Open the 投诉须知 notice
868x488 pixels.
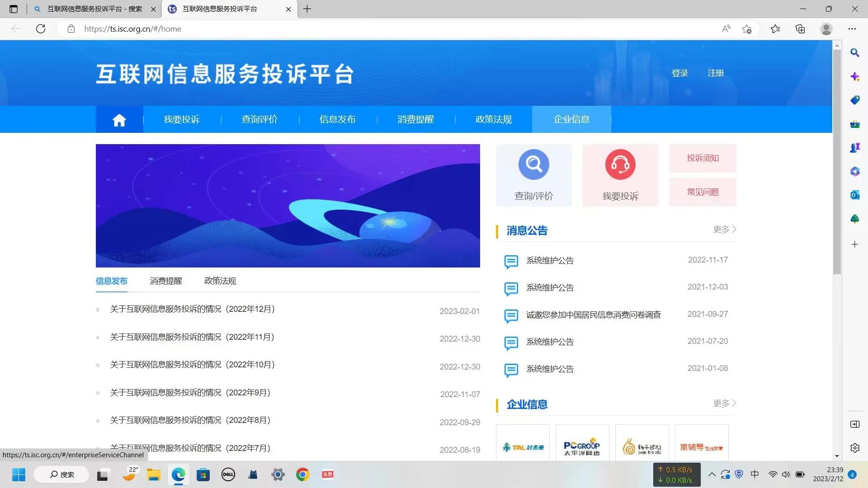click(x=702, y=158)
